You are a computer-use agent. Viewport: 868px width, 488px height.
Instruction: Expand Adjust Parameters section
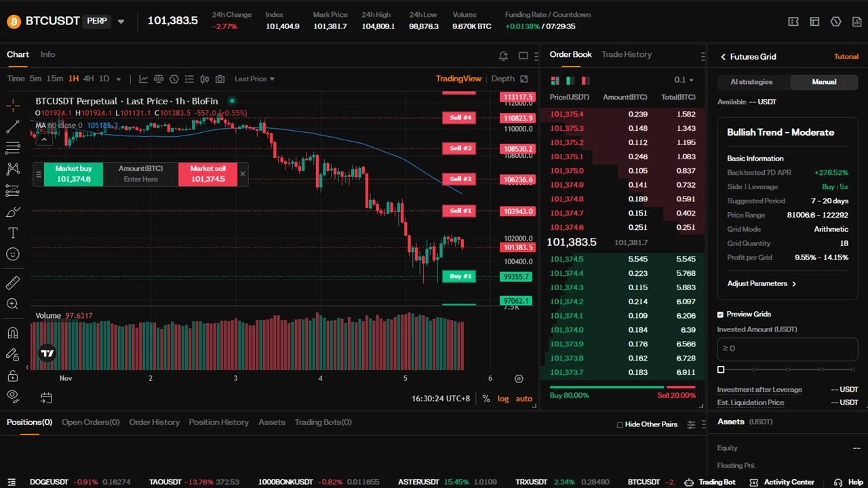pos(762,283)
